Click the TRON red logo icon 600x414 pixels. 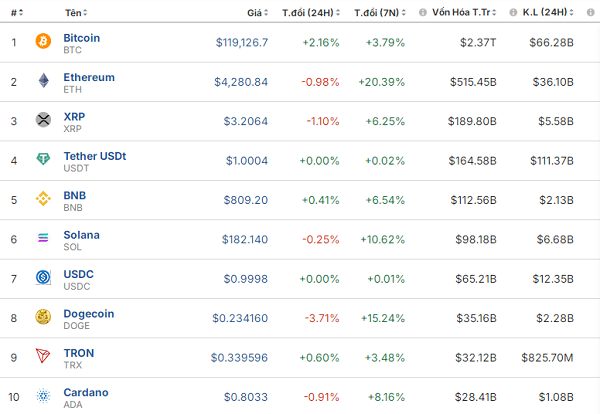(x=43, y=356)
